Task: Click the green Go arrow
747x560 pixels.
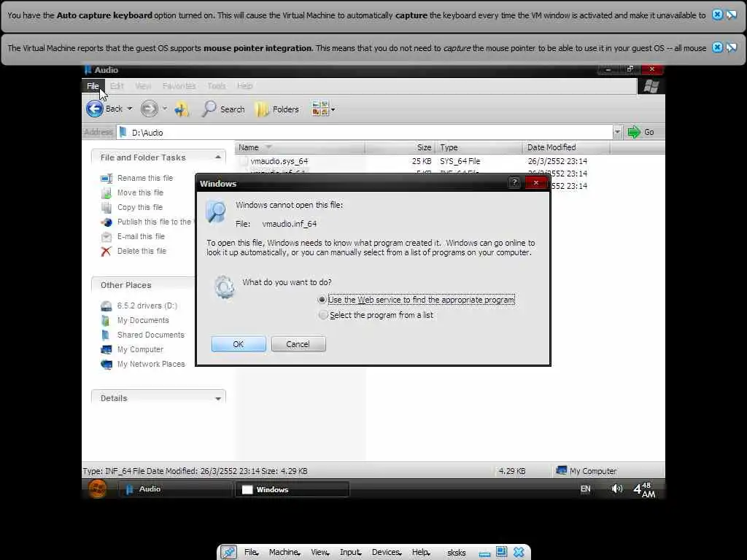Action: [634, 133]
